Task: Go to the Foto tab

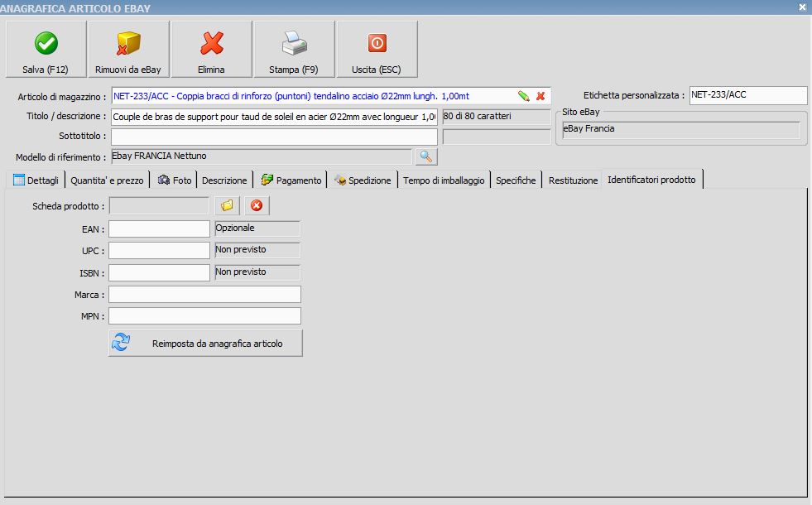Action: (175, 180)
